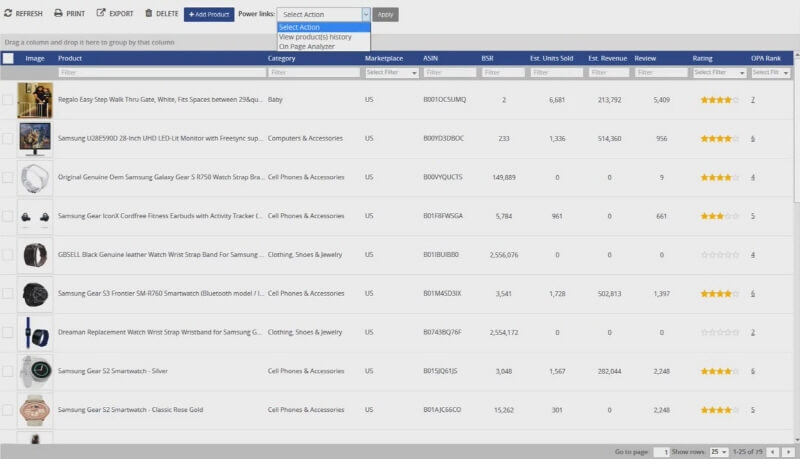800x459 pixels.
Task: Check the Dreaman Replacement strap row
Action: coord(8,333)
